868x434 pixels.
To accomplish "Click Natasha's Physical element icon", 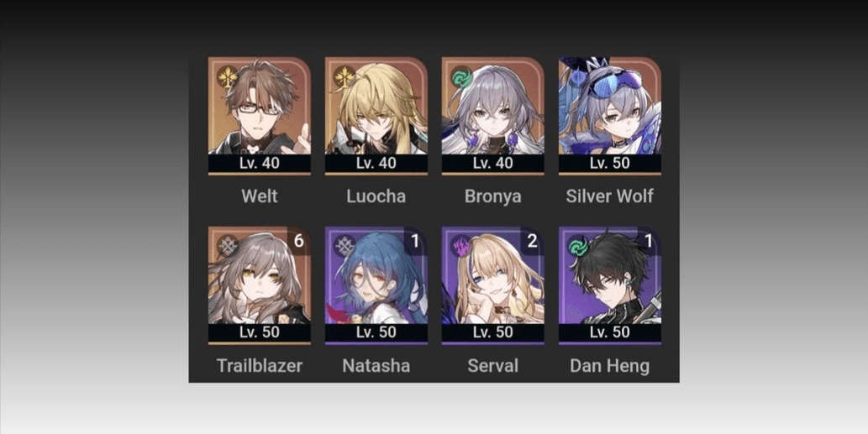I will pos(345,247).
